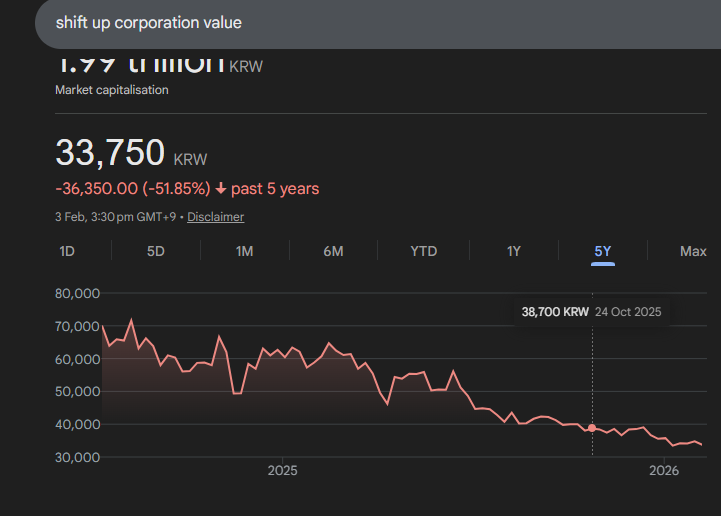This screenshot has height=516, width=721.
Task: Show the 1Y chart range
Action: click(x=514, y=251)
